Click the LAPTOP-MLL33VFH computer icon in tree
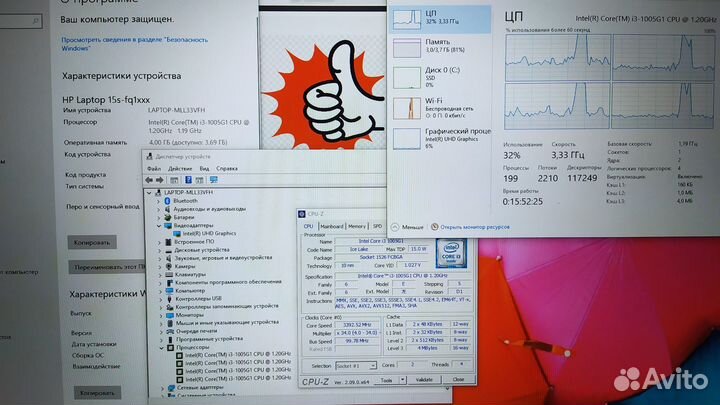Screen dimensions: 720x405 point(158,193)
